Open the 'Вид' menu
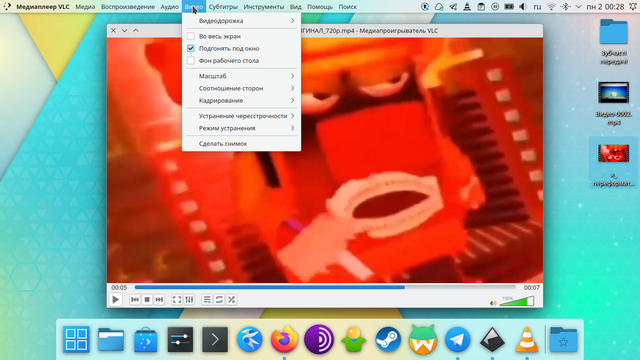 tap(296, 7)
